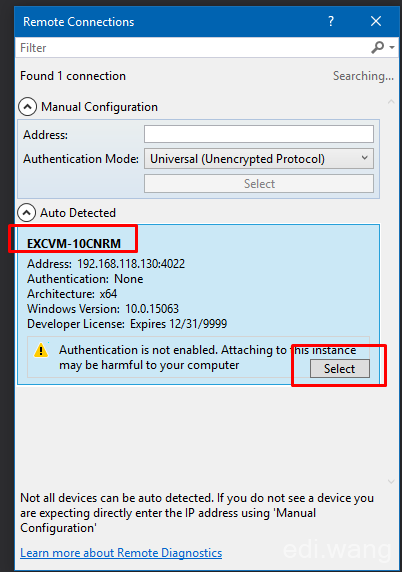Collapse the Auto Detected section chevron

pyautogui.click(x=27, y=213)
